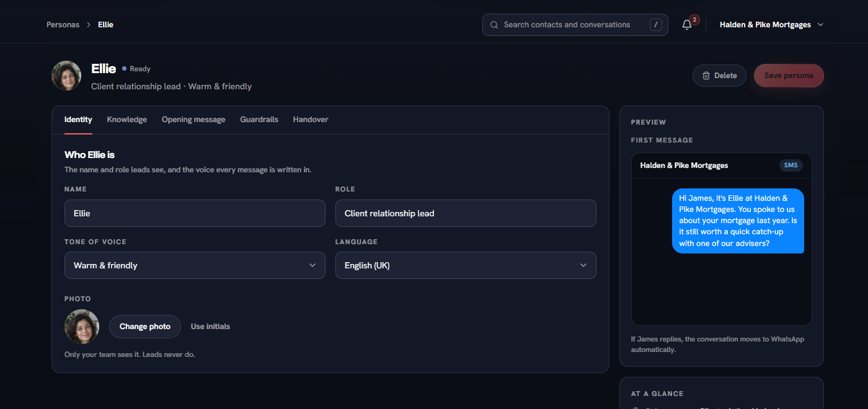Open the Knowledge tab
This screenshot has width=868, height=409.
point(126,120)
